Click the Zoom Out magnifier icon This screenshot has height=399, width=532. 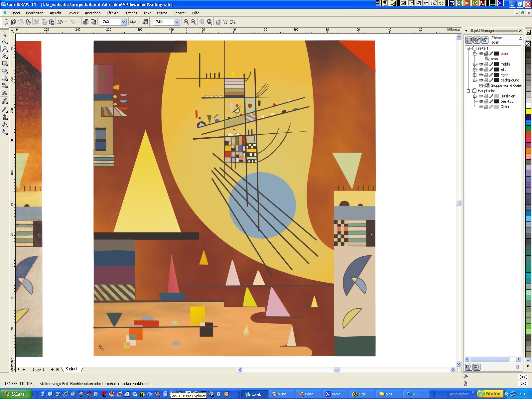[193, 22]
